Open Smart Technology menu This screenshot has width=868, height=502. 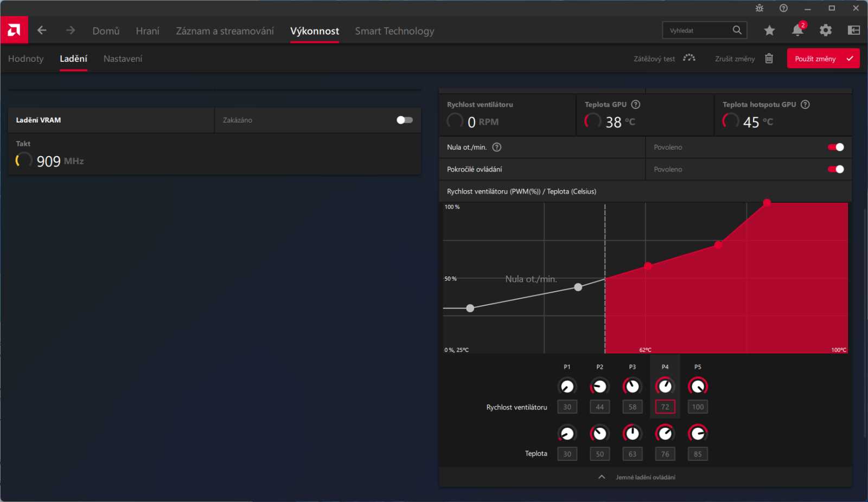pos(394,31)
